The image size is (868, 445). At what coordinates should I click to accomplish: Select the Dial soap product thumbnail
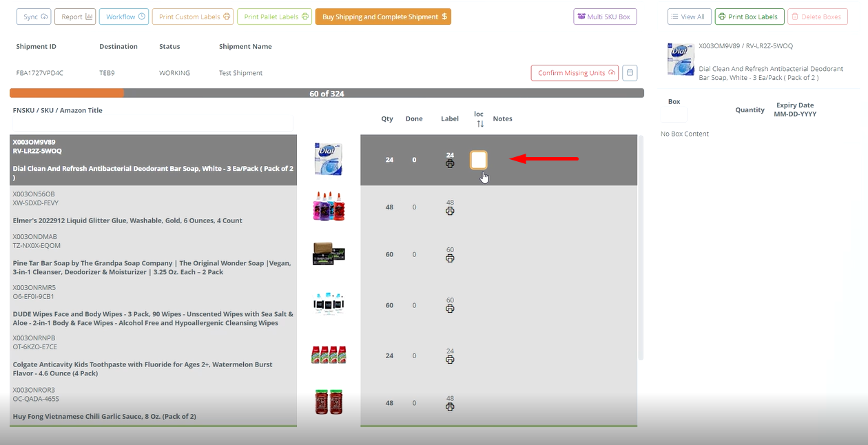point(329,159)
